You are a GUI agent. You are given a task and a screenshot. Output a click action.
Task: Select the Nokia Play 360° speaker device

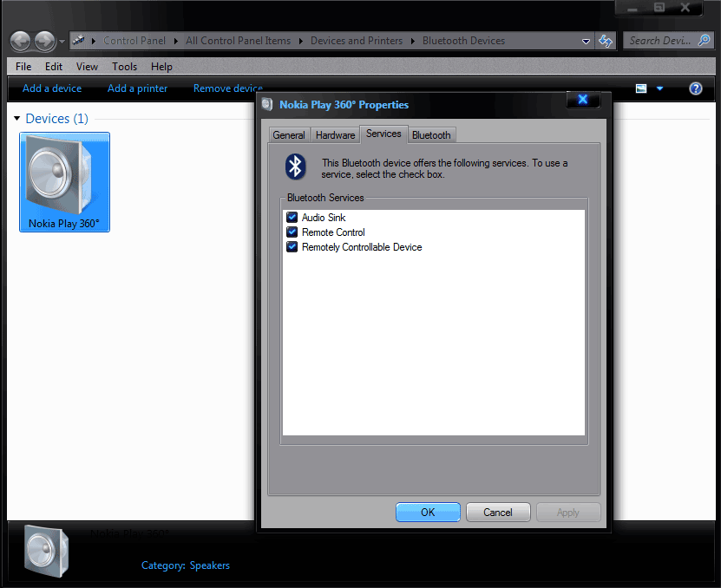(64, 182)
